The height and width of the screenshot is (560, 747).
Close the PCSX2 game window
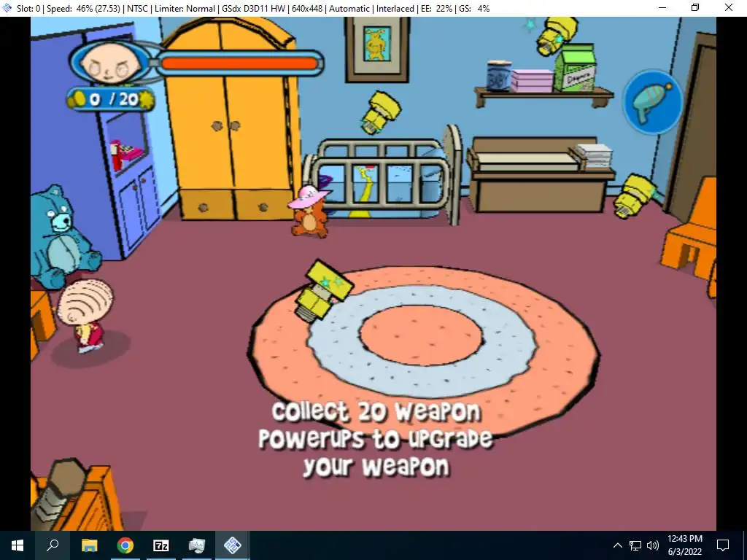pyautogui.click(x=729, y=8)
